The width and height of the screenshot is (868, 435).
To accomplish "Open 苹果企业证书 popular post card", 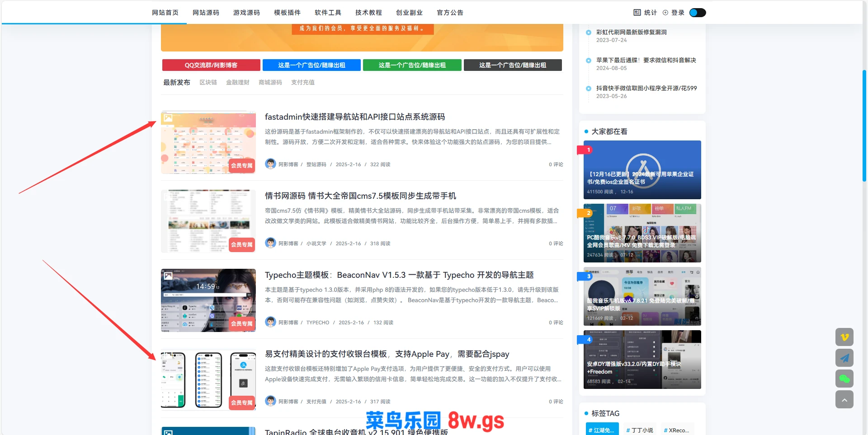I will click(x=642, y=170).
